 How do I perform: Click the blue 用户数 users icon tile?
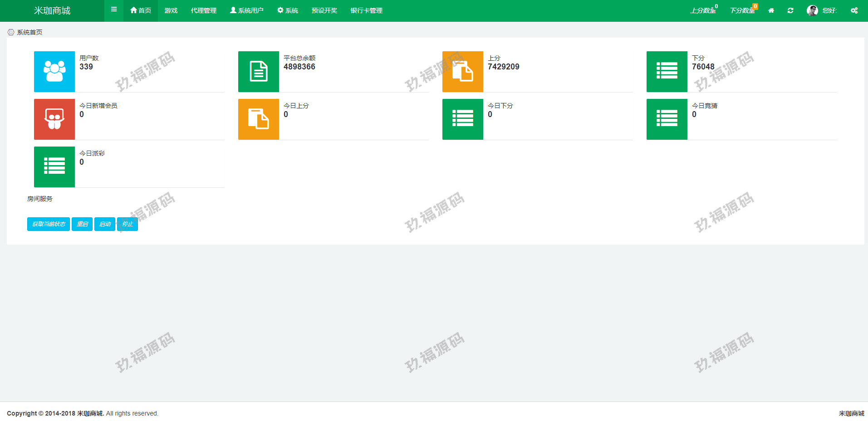(54, 72)
